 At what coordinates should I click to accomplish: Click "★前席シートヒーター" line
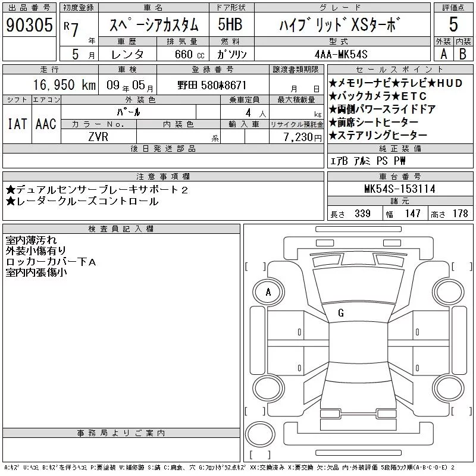click(374, 123)
